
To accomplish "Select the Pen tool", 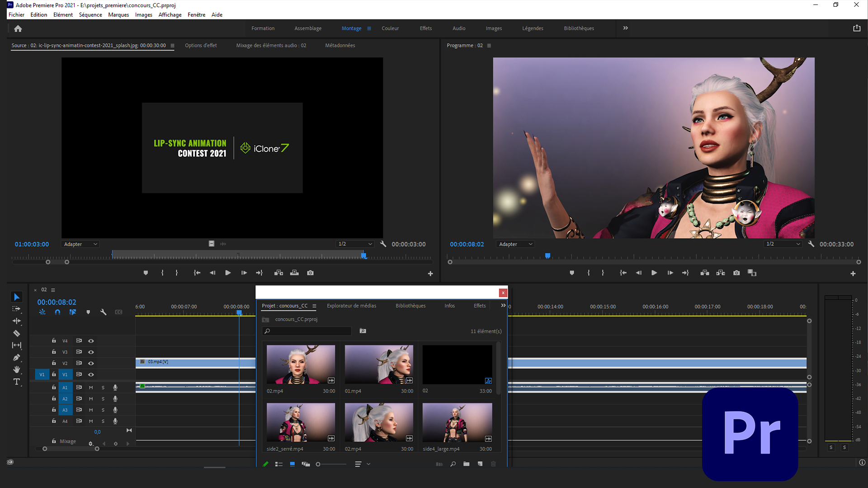I will pyautogui.click(x=17, y=357).
